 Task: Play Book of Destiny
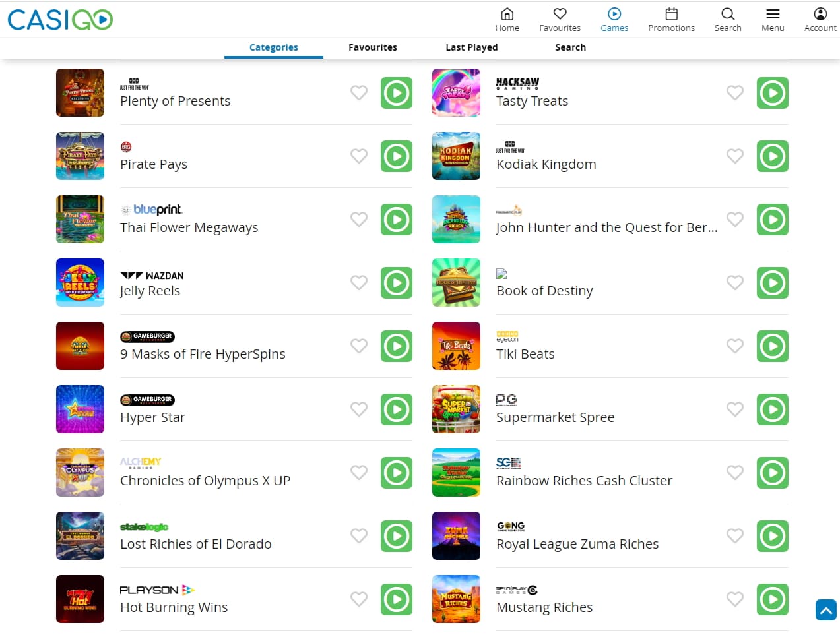click(773, 283)
